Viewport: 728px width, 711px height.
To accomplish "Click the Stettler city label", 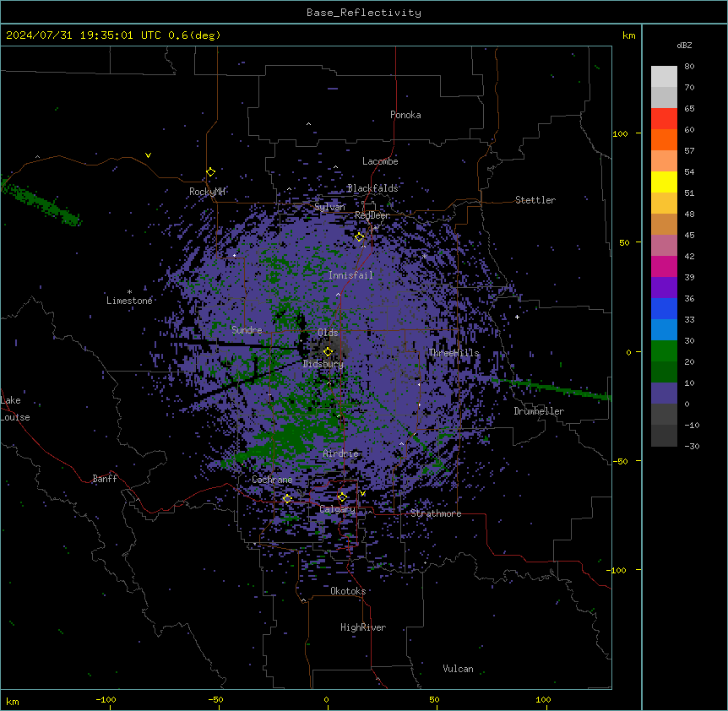I will [x=535, y=200].
